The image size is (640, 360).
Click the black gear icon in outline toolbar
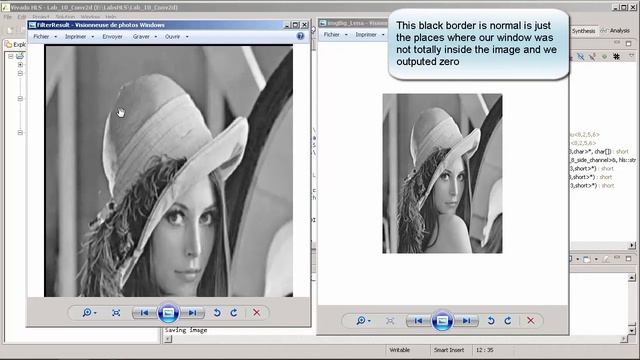pos(616,56)
